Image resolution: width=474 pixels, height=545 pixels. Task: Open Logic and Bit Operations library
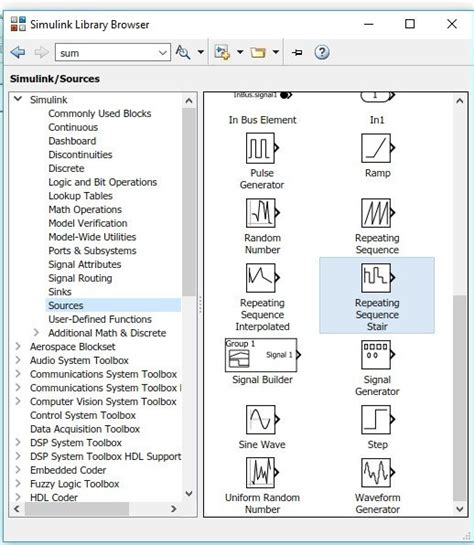tap(103, 182)
